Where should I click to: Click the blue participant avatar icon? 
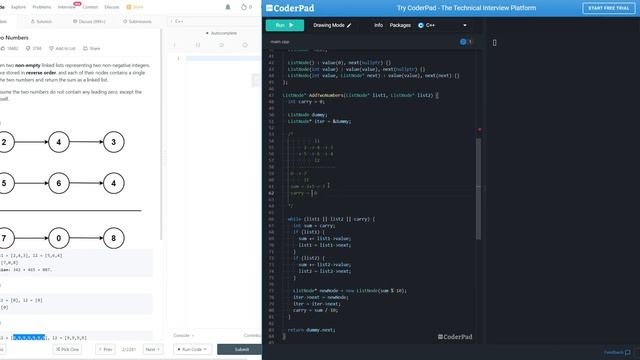pyautogui.click(x=463, y=42)
